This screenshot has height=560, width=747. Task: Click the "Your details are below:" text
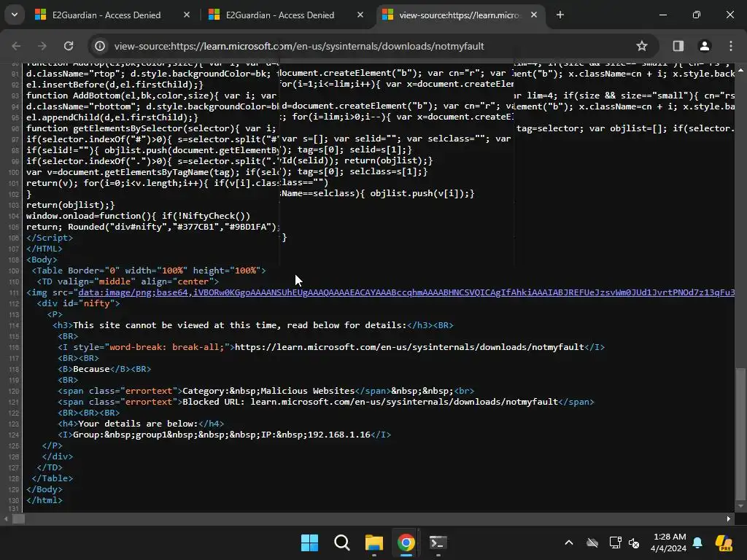point(138,424)
